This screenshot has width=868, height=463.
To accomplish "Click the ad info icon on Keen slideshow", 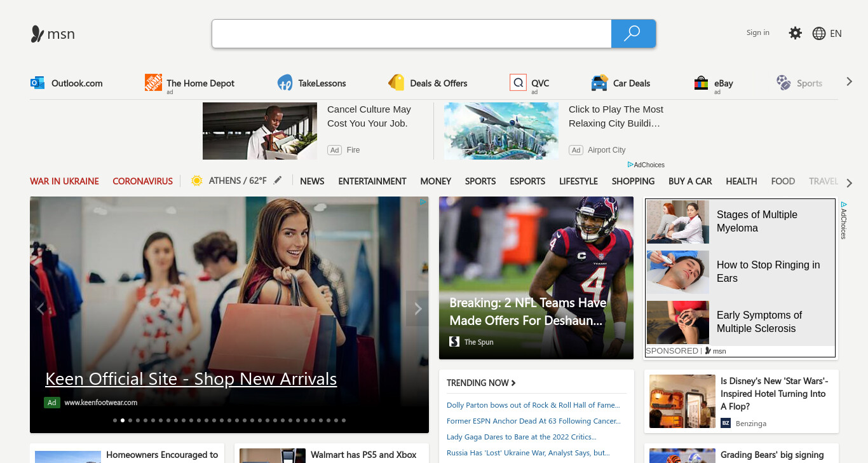I will tap(423, 202).
